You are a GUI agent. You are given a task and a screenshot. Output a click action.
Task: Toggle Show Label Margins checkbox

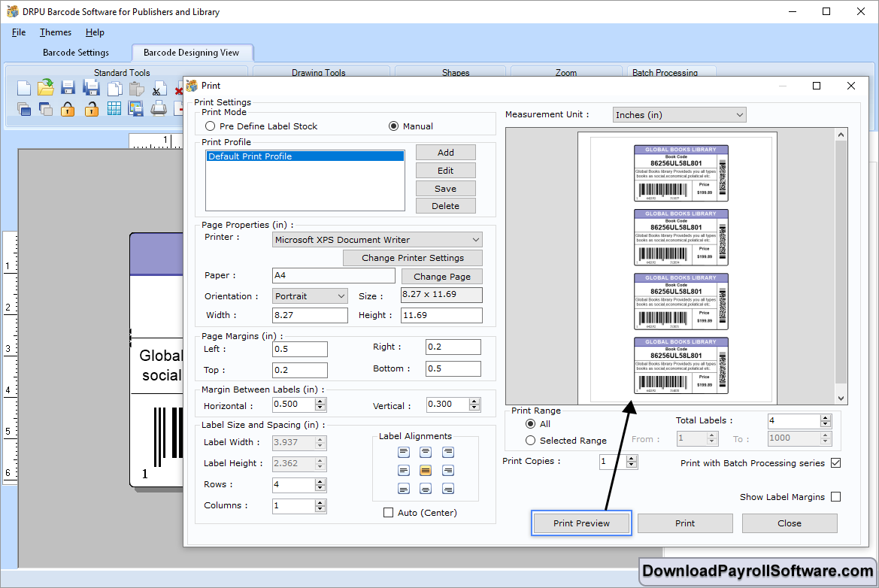(x=835, y=497)
